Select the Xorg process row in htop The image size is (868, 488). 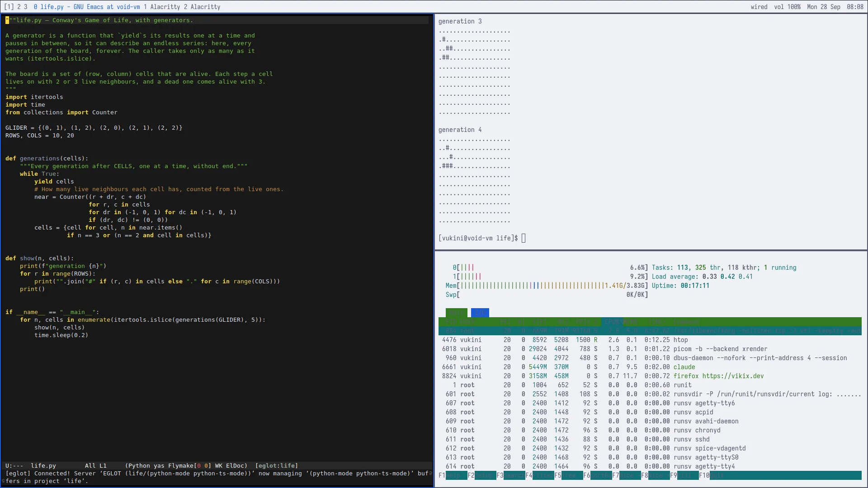650,331
